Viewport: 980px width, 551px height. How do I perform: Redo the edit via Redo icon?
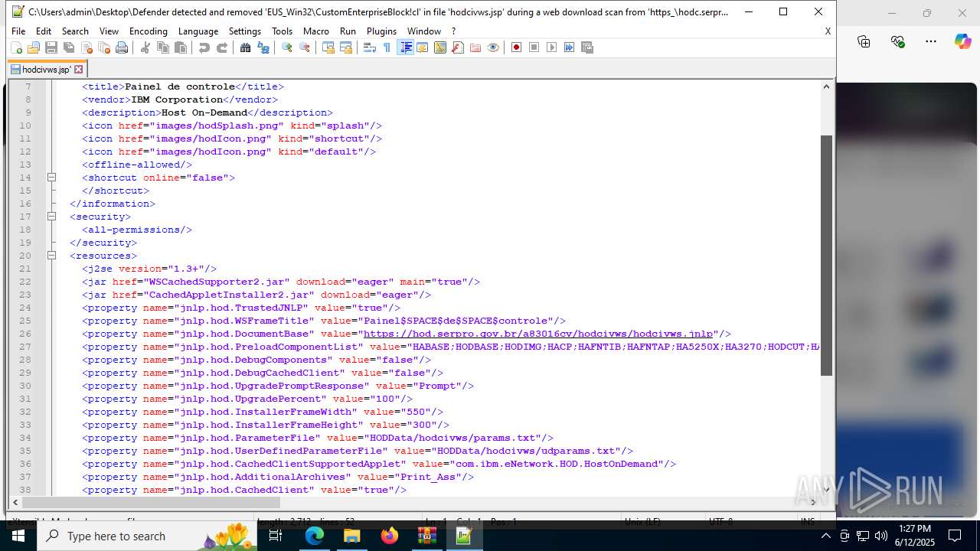(221, 47)
